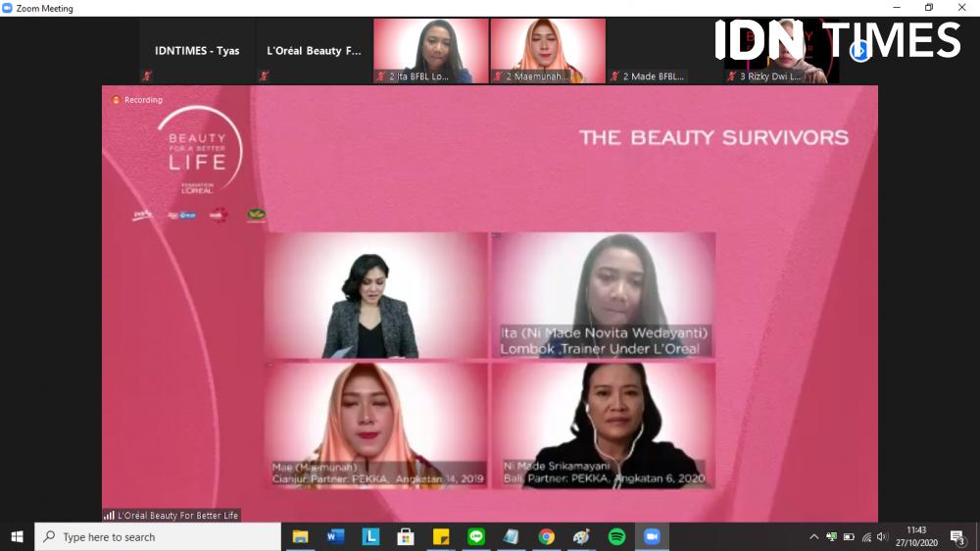The width and height of the screenshot is (980, 551).
Task: Select the L'Oréal Beauty F... participant tile
Action: 314,51
